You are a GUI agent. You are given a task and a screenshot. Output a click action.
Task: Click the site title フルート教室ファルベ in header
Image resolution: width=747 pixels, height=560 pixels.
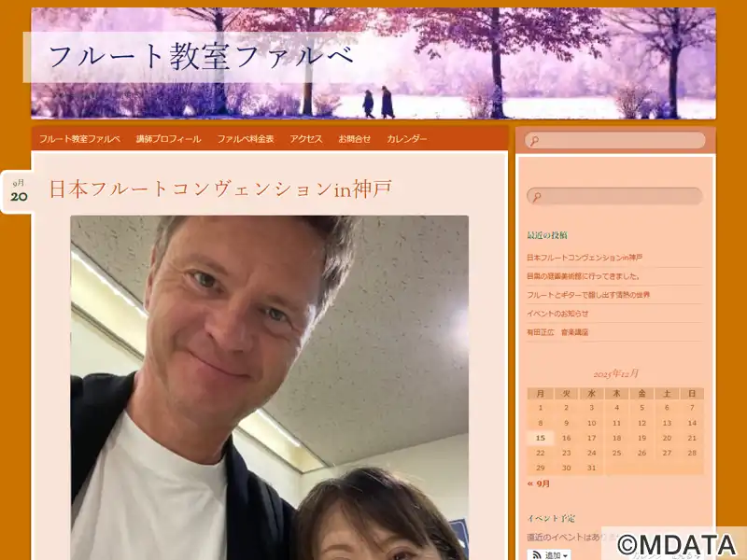[x=202, y=56]
